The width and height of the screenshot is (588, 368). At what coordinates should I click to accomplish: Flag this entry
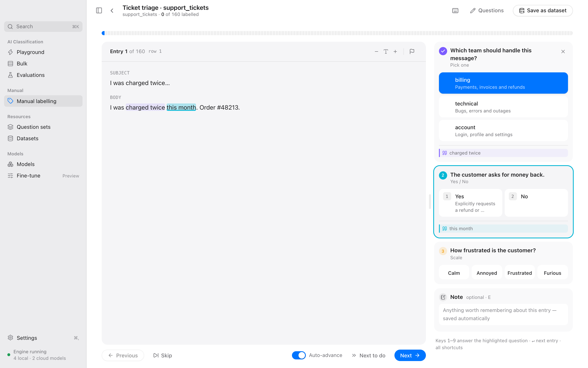pyautogui.click(x=412, y=51)
